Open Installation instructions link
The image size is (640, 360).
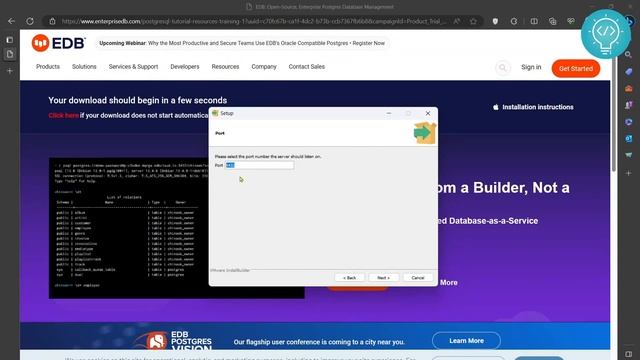[x=533, y=107]
